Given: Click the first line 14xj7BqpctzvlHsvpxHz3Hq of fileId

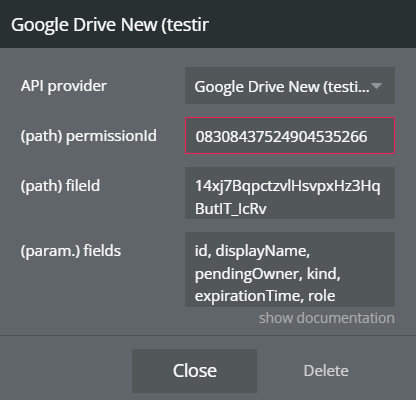Looking at the screenshot, I should coord(288,186).
